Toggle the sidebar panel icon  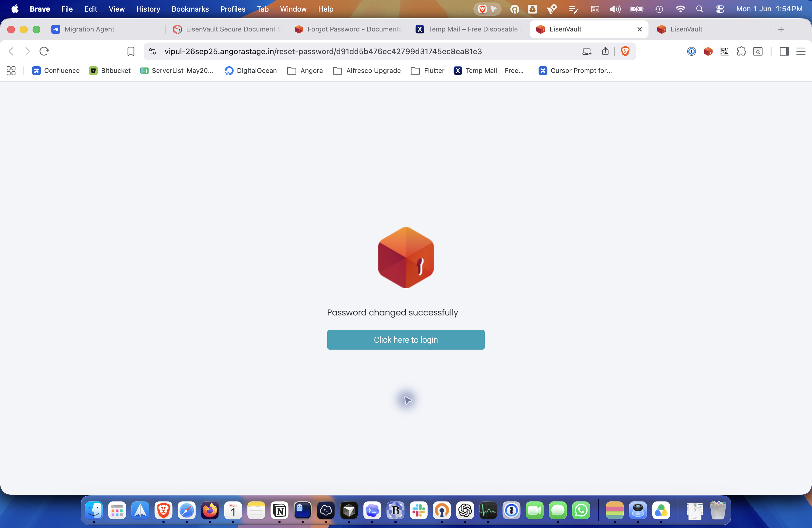[x=784, y=52]
